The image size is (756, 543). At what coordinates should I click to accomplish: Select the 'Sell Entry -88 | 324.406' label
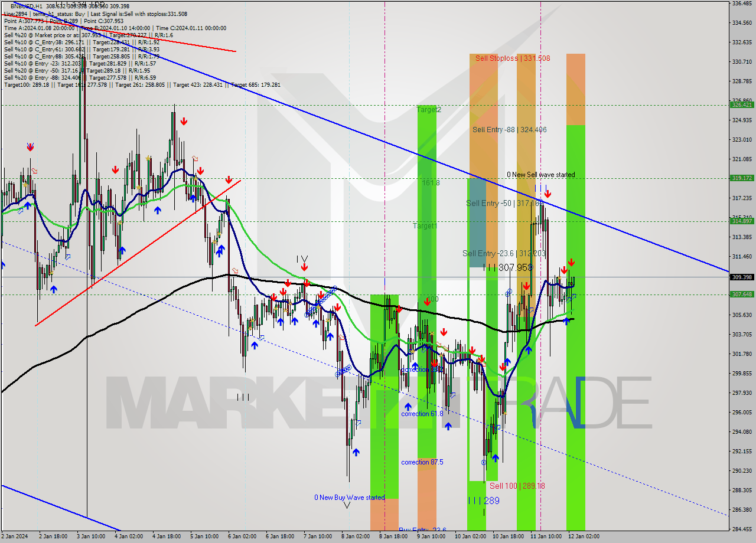pos(509,129)
